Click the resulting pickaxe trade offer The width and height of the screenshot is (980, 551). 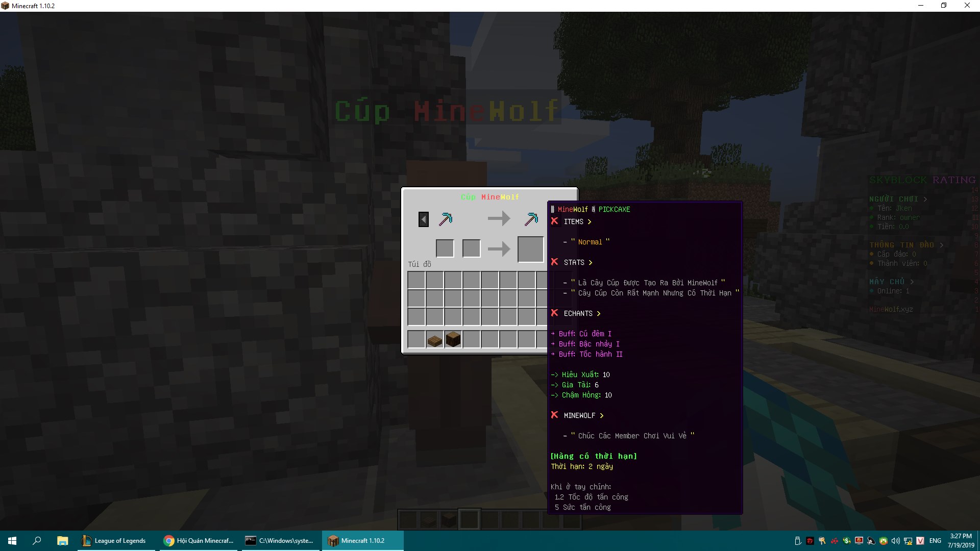pyautogui.click(x=531, y=219)
